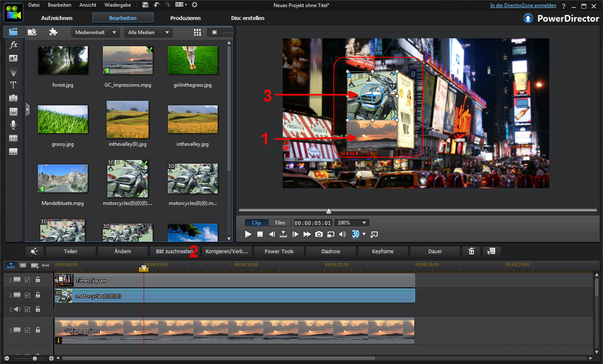The image size is (603, 364).
Task: Switch to timeline view icon
Action: click(11, 265)
